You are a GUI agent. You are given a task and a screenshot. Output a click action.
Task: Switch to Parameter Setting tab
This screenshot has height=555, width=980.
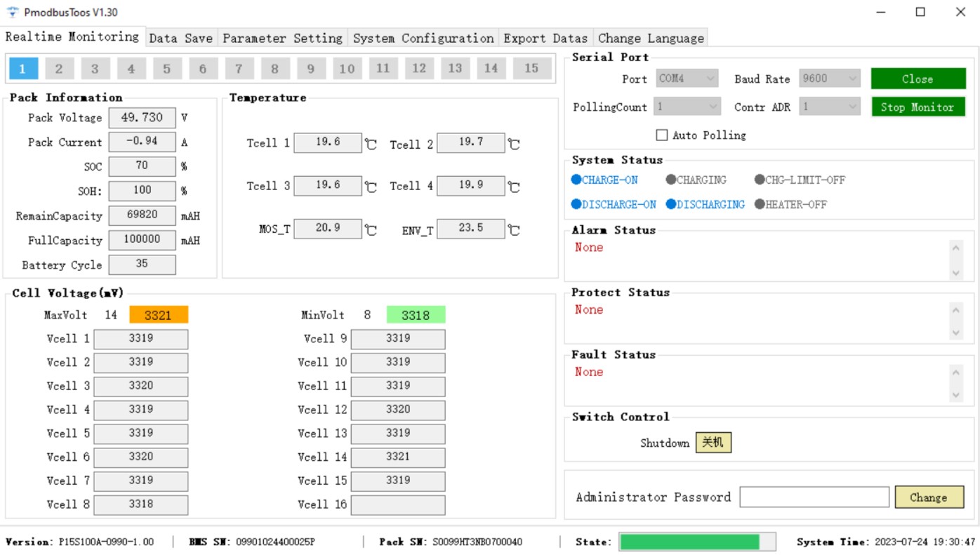point(282,38)
